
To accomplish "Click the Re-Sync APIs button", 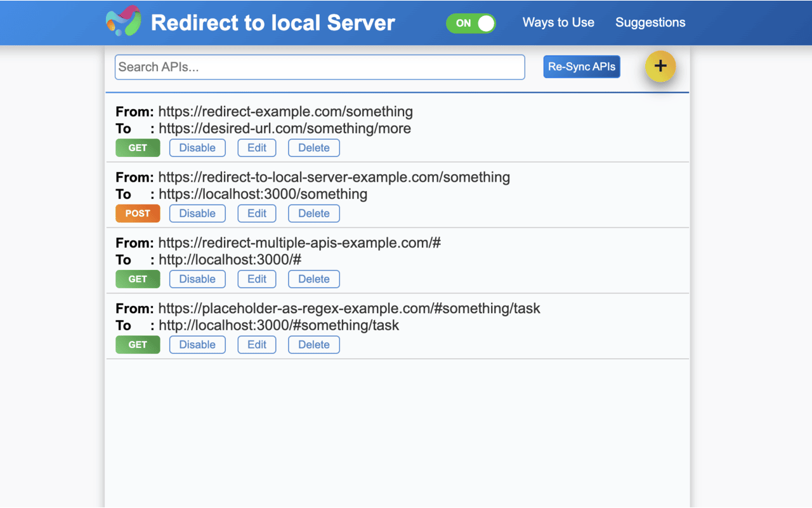I will tap(581, 66).
